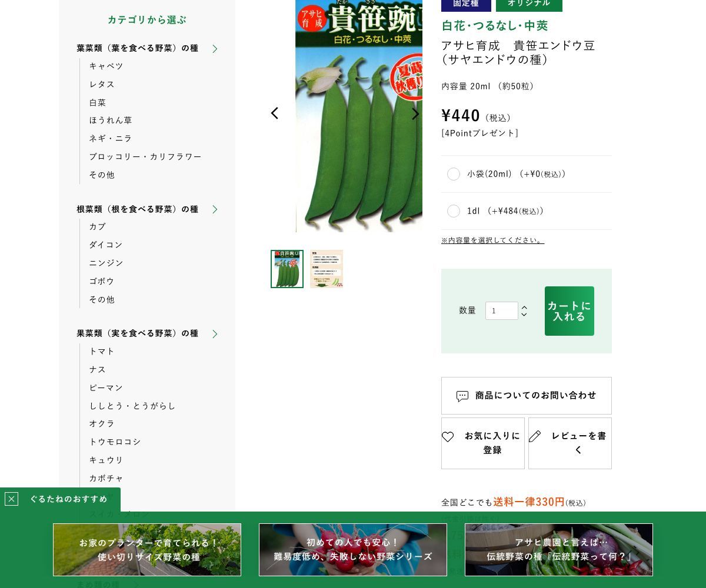This screenshot has width=706, height=588.
Task: Open the 伝統野菜の種 banner
Action: pos(559,550)
